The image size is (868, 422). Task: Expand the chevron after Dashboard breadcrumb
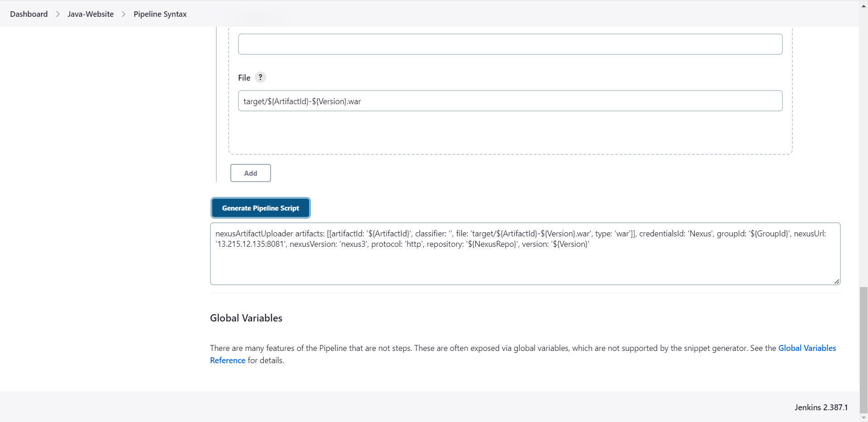[58, 14]
